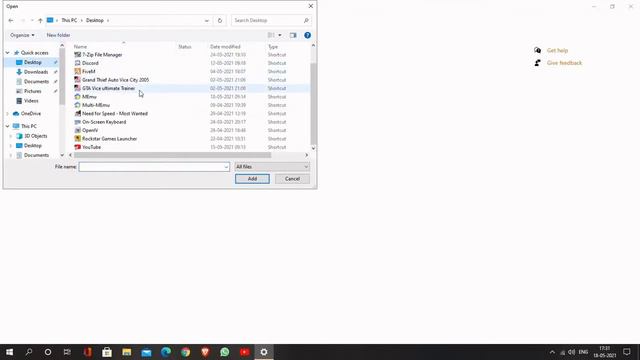Select Documents under Quick access

coord(36,82)
